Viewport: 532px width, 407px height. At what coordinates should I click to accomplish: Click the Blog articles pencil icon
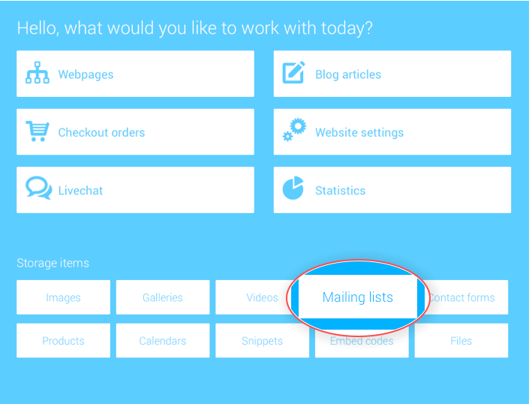pyautogui.click(x=294, y=72)
